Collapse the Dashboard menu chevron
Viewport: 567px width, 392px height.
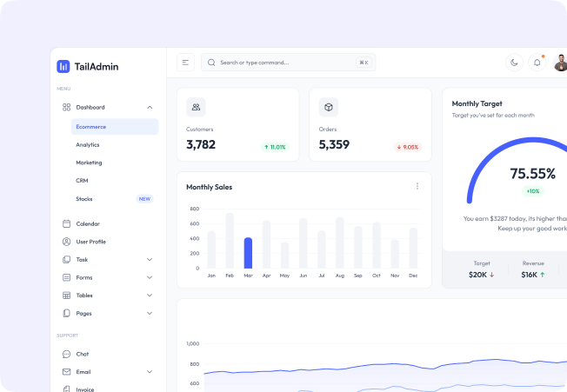[150, 107]
